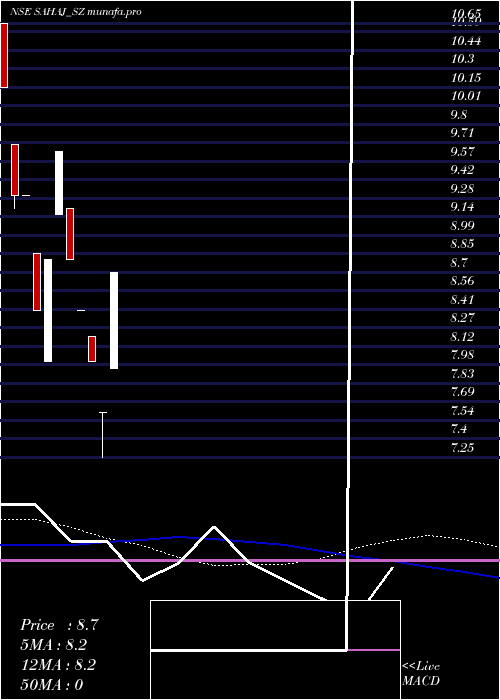Click the 7.4 price level label

coord(459,429)
